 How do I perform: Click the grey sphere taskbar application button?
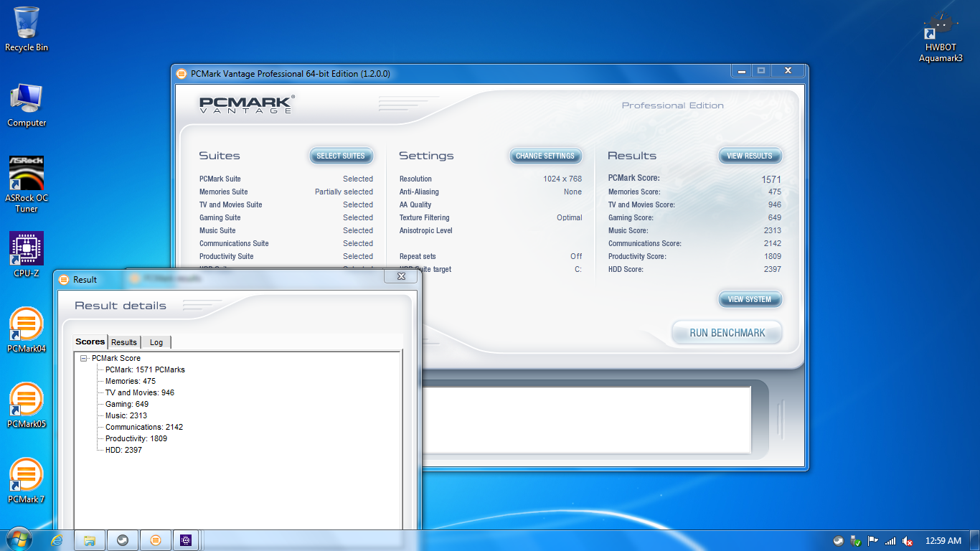[x=123, y=540]
